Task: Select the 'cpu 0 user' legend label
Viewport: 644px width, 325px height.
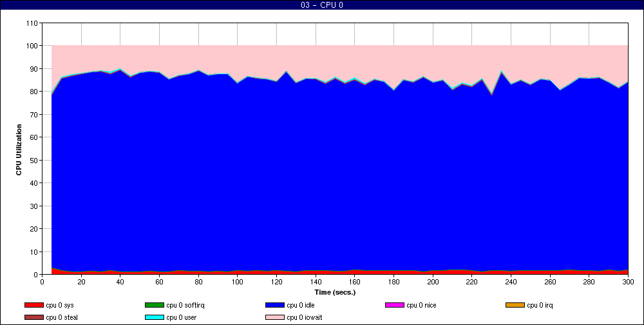Action: pos(182,317)
